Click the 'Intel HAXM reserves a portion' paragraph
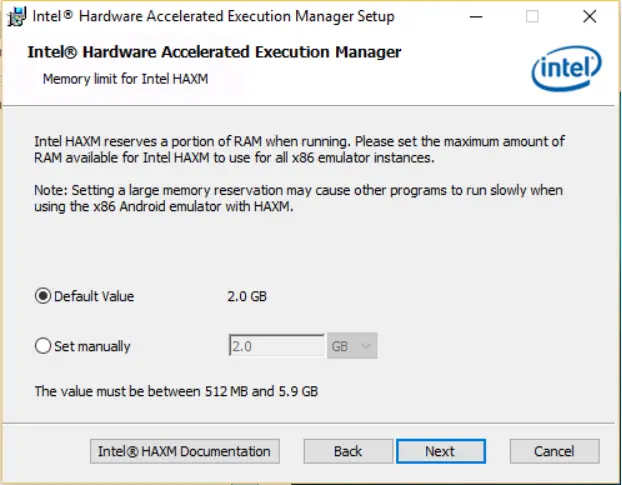 pos(299,150)
